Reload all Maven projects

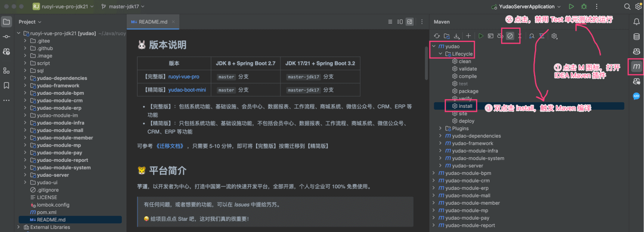tap(437, 36)
